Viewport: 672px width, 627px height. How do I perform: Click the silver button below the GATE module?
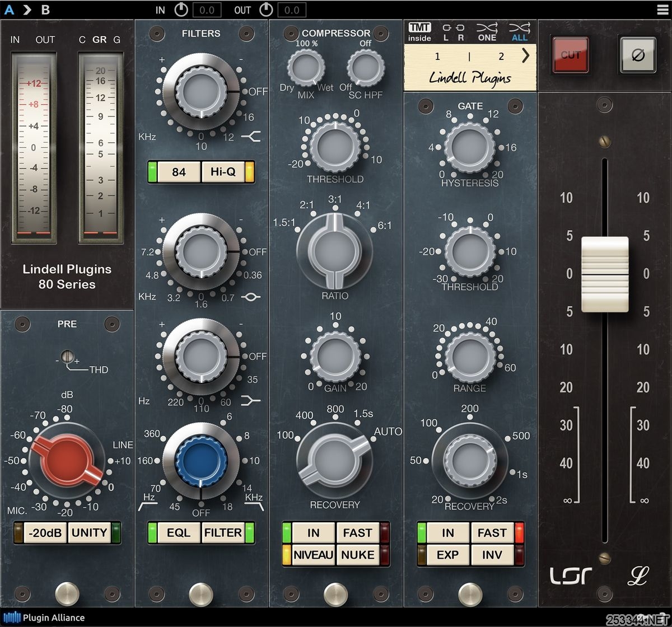tap(470, 594)
